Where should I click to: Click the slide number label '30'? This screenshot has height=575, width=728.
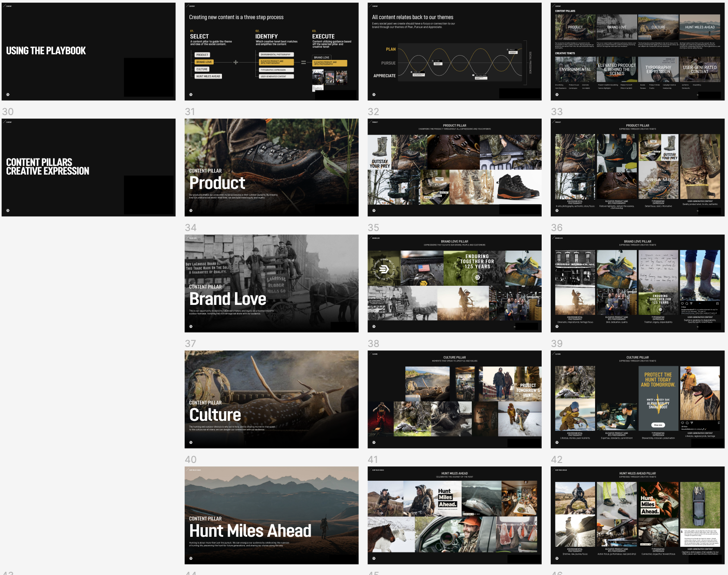pos(8,112)
